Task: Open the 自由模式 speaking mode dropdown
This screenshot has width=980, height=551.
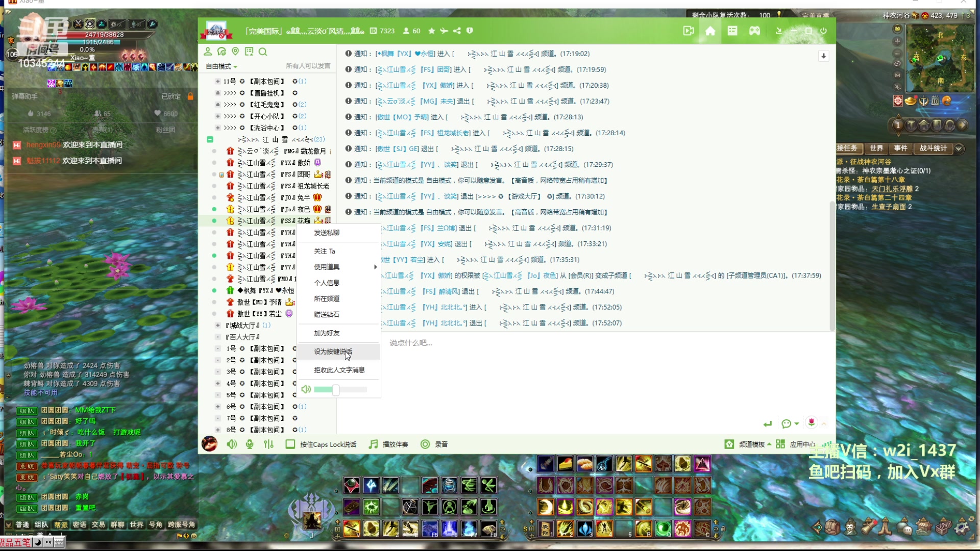Action: point(222,66)
